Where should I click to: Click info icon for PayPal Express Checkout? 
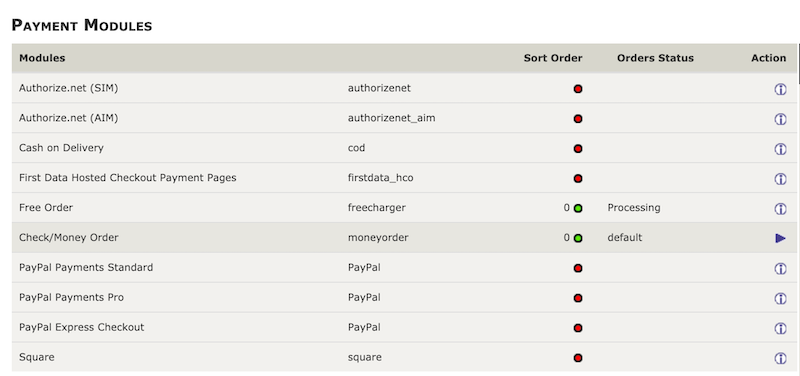[780, 328]
